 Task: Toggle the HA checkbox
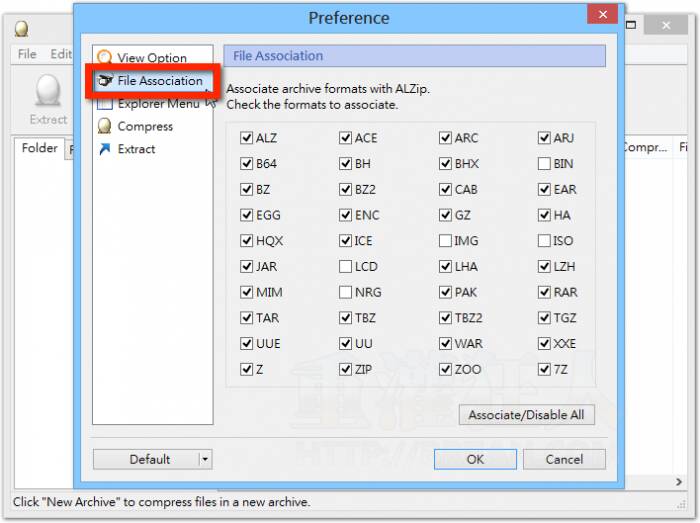[544, 215]
